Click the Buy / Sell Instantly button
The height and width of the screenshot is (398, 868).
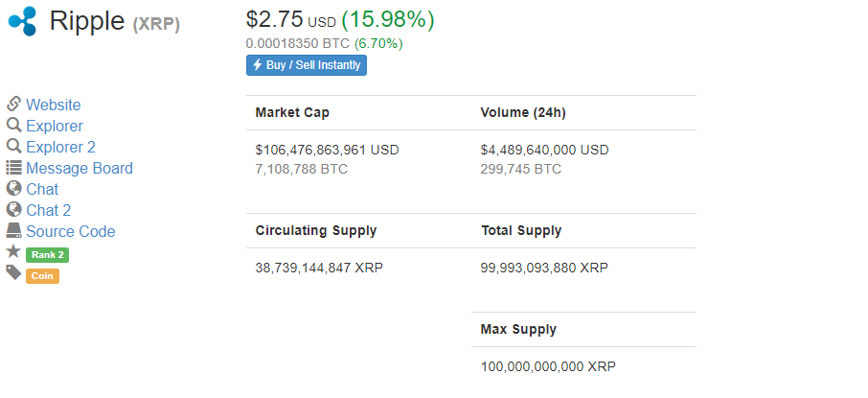[307, 65]
